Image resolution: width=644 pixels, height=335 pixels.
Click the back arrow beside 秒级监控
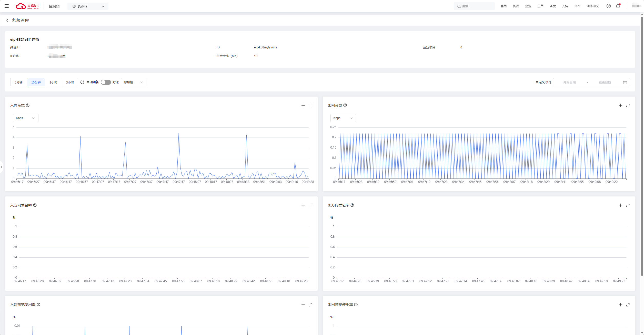click(7, 20)
